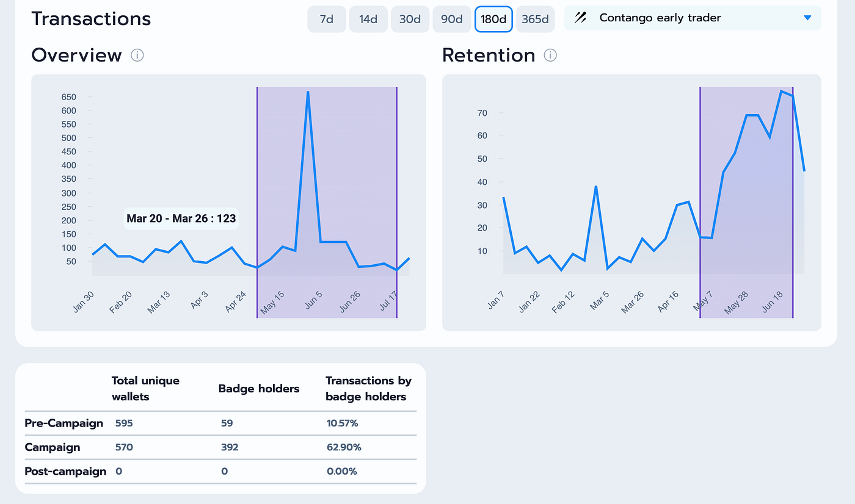855x504 pixels.
Task: Click Retention chart right campaign marker line
Action: pyautogui.click(x=793, y=202)
